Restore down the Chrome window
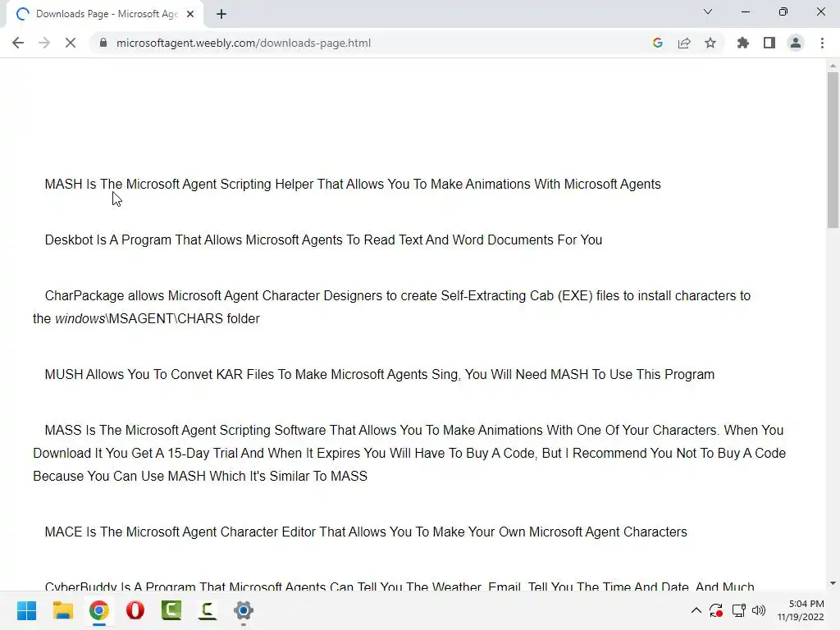Viewport: 840px width, 630px height. click(x=783, y=11)
